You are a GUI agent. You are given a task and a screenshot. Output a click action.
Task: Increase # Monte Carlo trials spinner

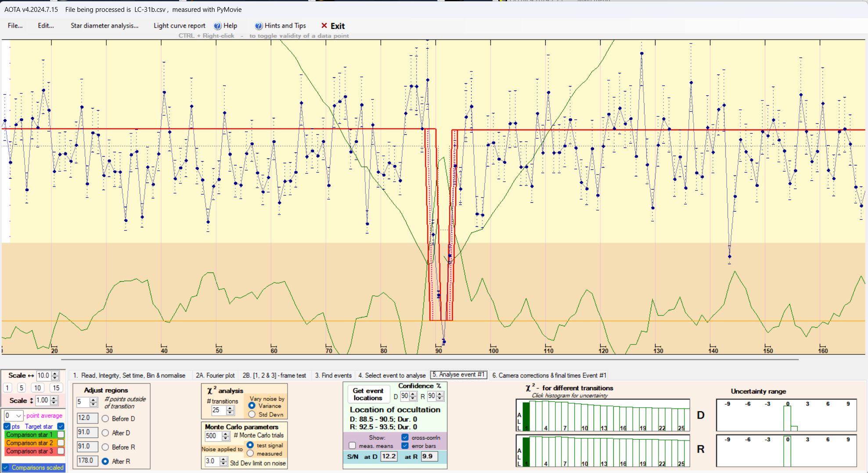click(226, 434)
